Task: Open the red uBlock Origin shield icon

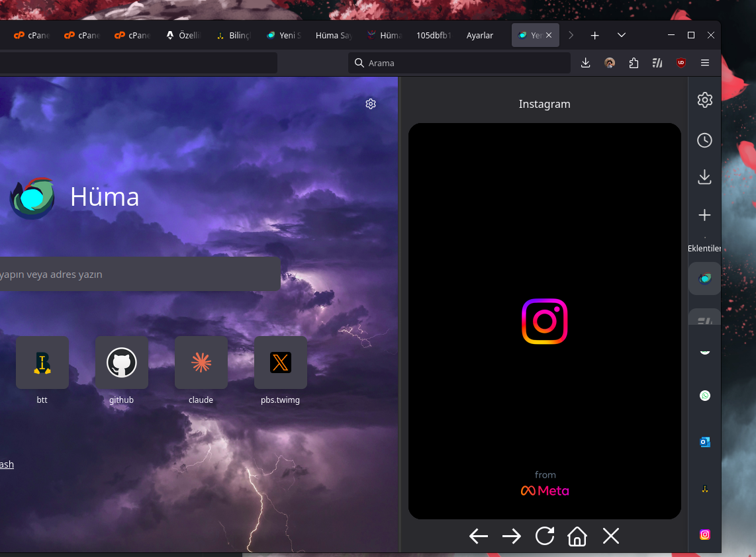Action: [681, 63]
